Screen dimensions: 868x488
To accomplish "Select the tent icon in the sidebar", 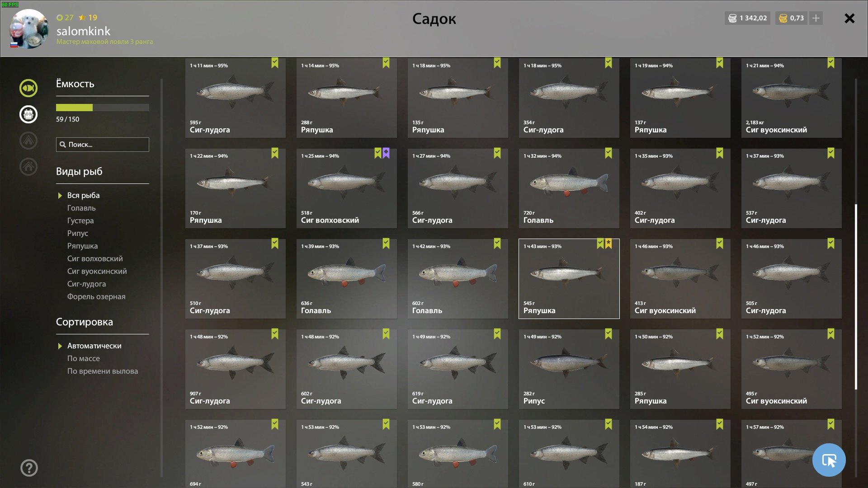I will (28, 141).
